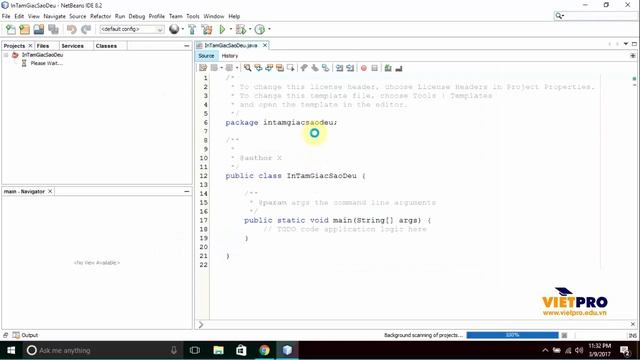Open the dropdown arrow beside Run icon
640x360 pixels.
[230, 29]
